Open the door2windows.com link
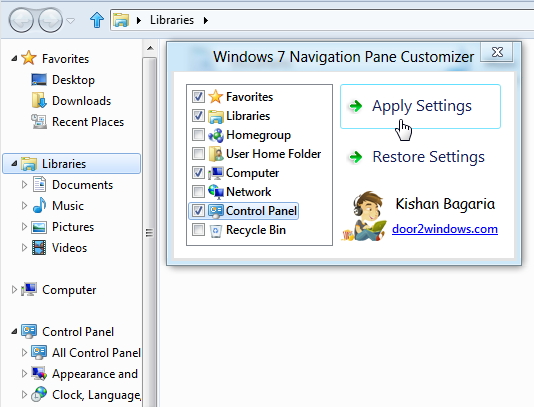This screenshot has height=407, width=534. pos(445,229)
